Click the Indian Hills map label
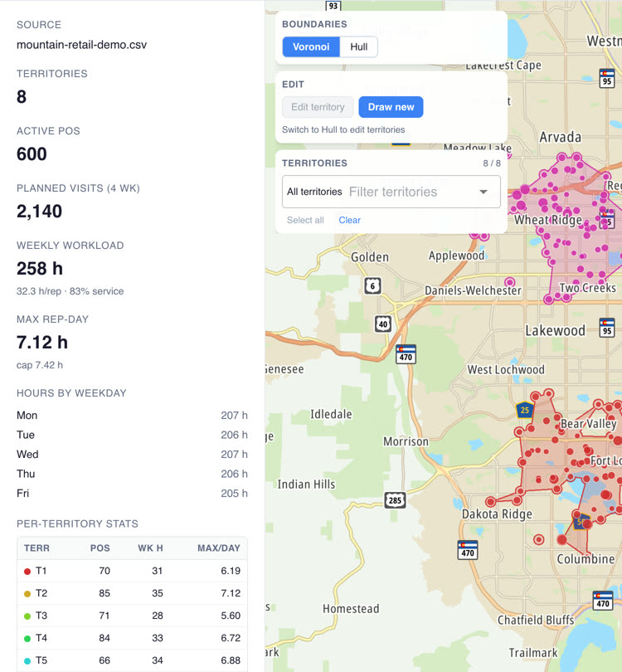Image resolution: width=622 pixels, height=672 pixels. [x=306, y=485]
